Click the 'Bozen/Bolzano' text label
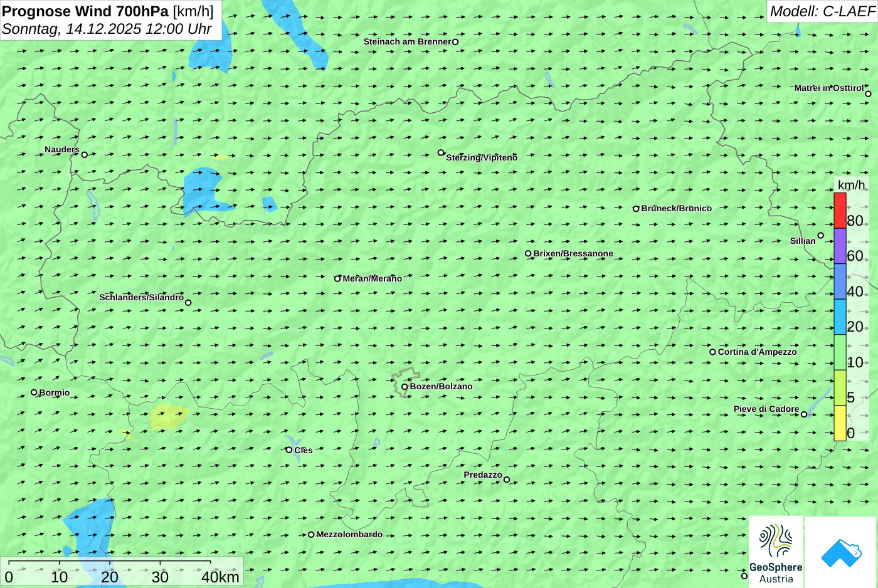The width and height of the screenshot is (878, 588). [x=442, y=386]
